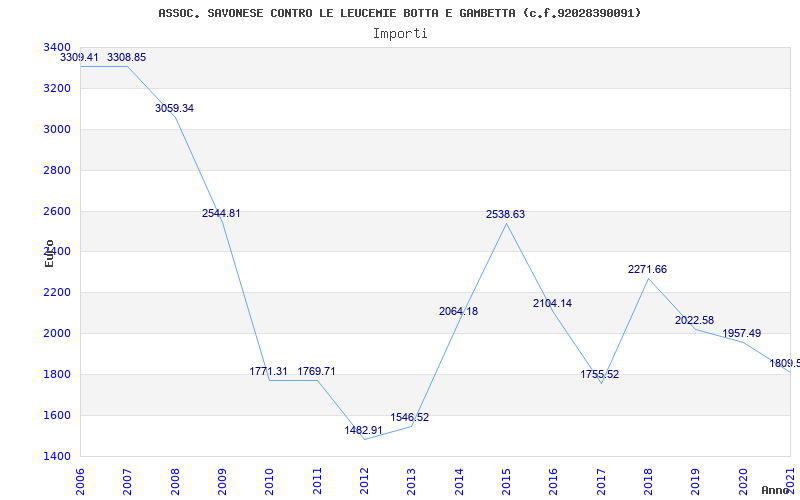The image size is (800, 500).
Task: Click the 2010 x-axis label
Action: coord(270,482)
